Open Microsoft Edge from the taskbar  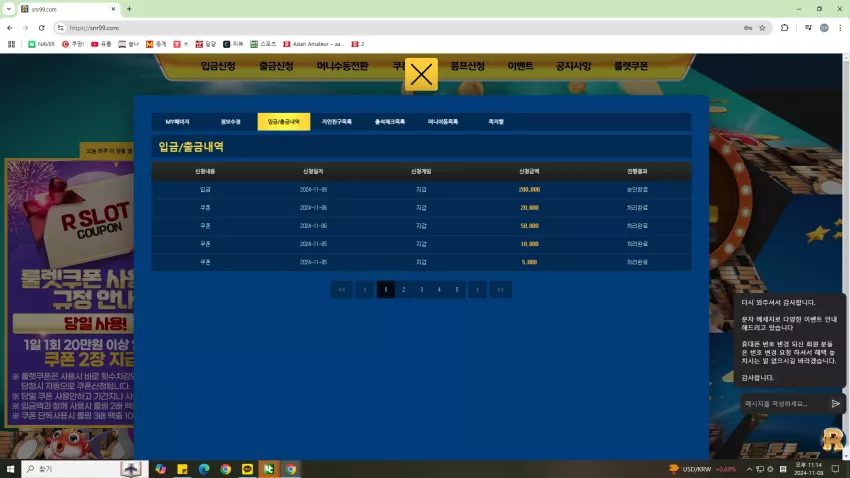click(204, 469)
